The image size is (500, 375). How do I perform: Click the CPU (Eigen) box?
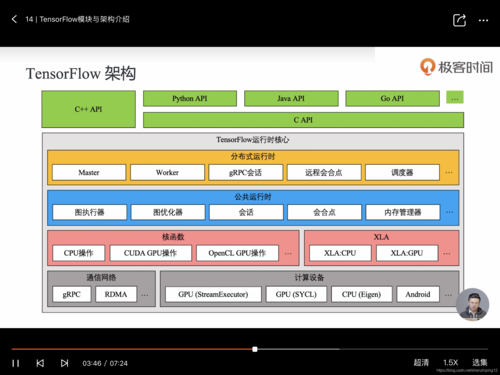click(x=362, y=294)
